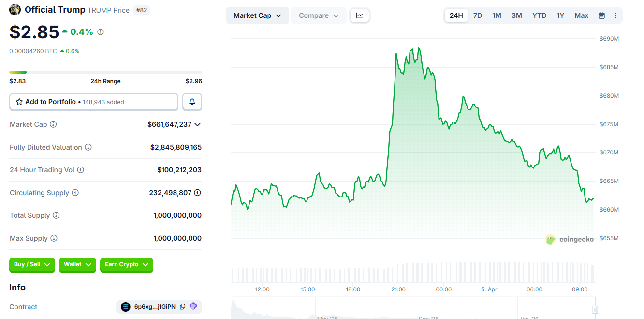Click the info icon next to Circulating Supply
Image resolution: width=644 pixels, height=319 pixels.
(x=75, y=193)
